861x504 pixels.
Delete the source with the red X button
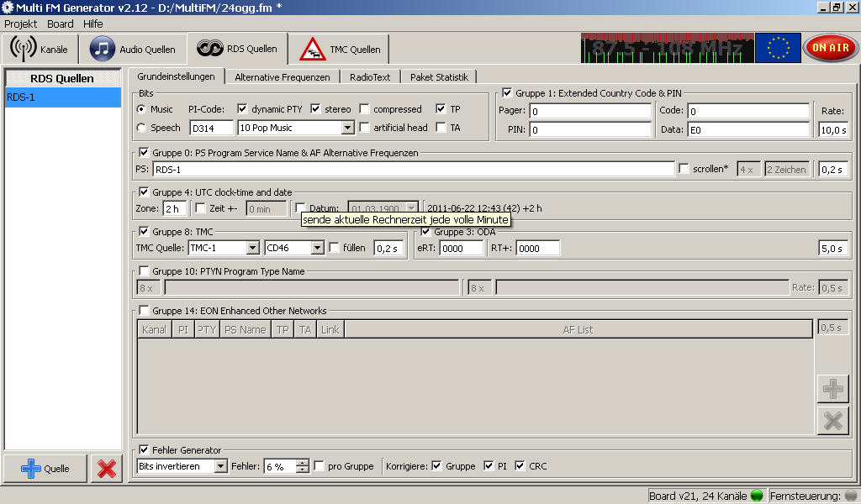click(x=107, y=469)
